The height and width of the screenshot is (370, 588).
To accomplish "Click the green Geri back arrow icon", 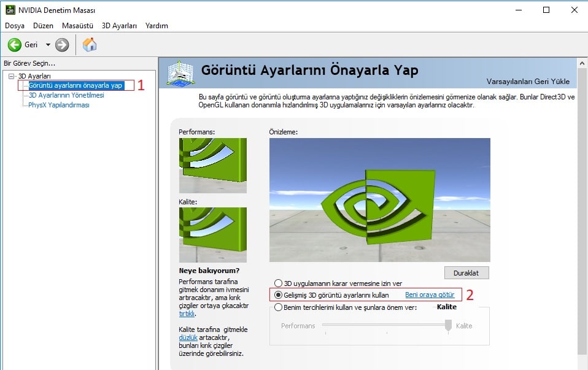I will 15,45.
